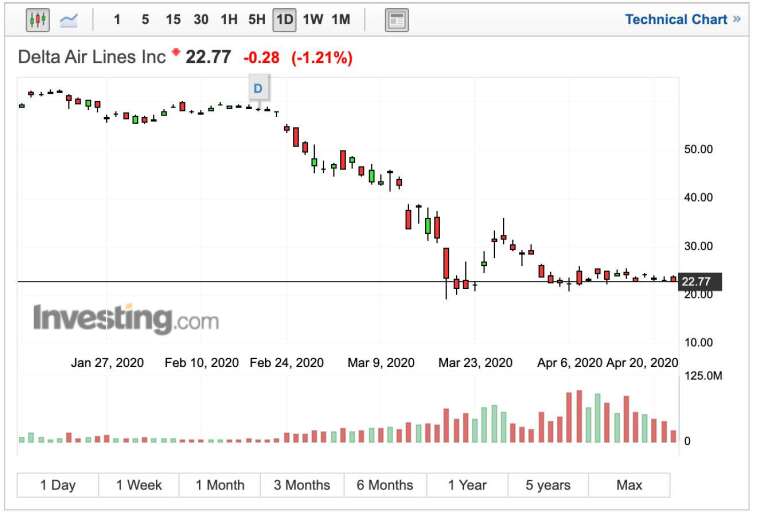
Task: Click the 125.0M volume axis label
Action: [x=703, y=376]
